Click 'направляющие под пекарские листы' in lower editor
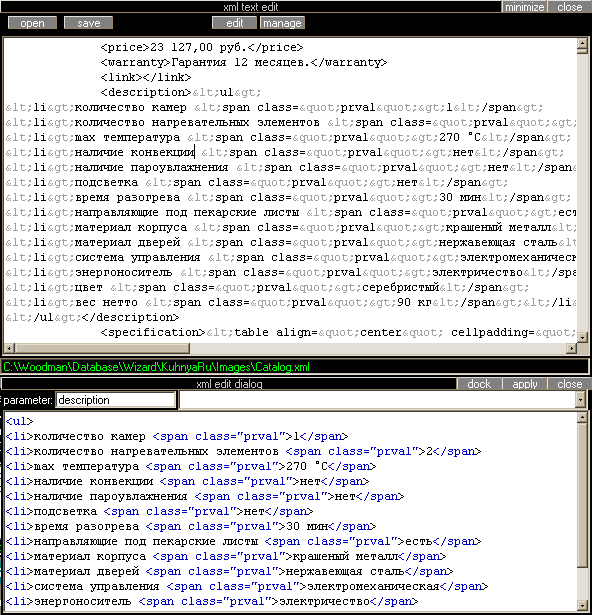Viewport: 592px width, 615px height. (243, 542)
